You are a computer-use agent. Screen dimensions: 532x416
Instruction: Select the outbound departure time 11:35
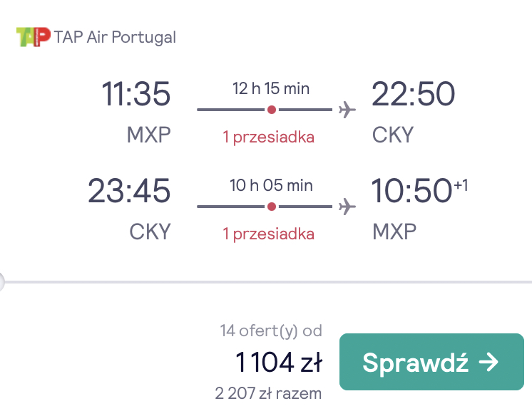point(135,93)
